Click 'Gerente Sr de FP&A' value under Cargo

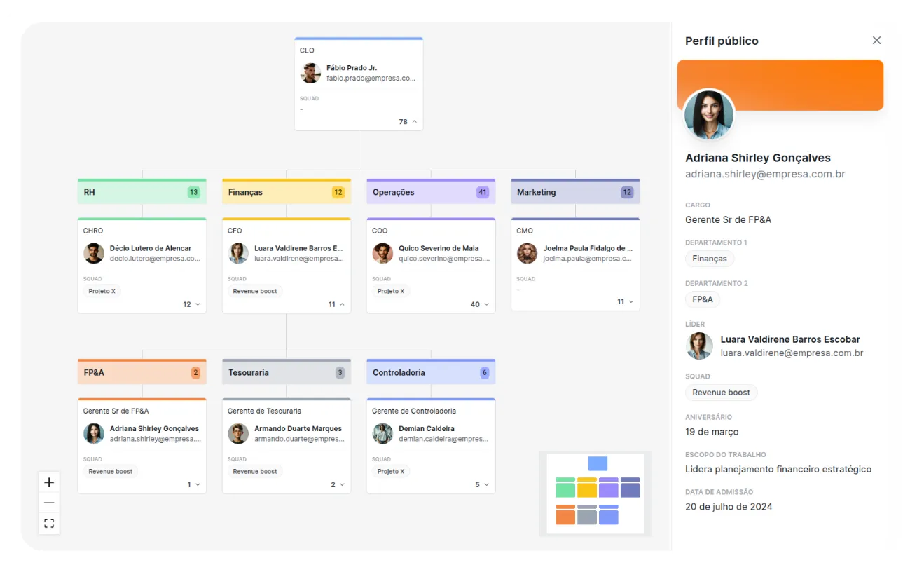tap(728, 219)
